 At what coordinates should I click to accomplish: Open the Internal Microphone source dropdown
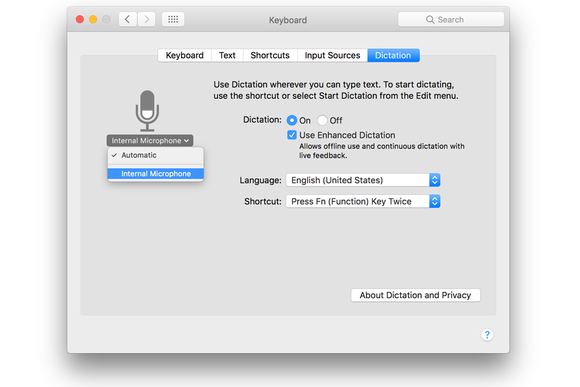click(150, 141)
